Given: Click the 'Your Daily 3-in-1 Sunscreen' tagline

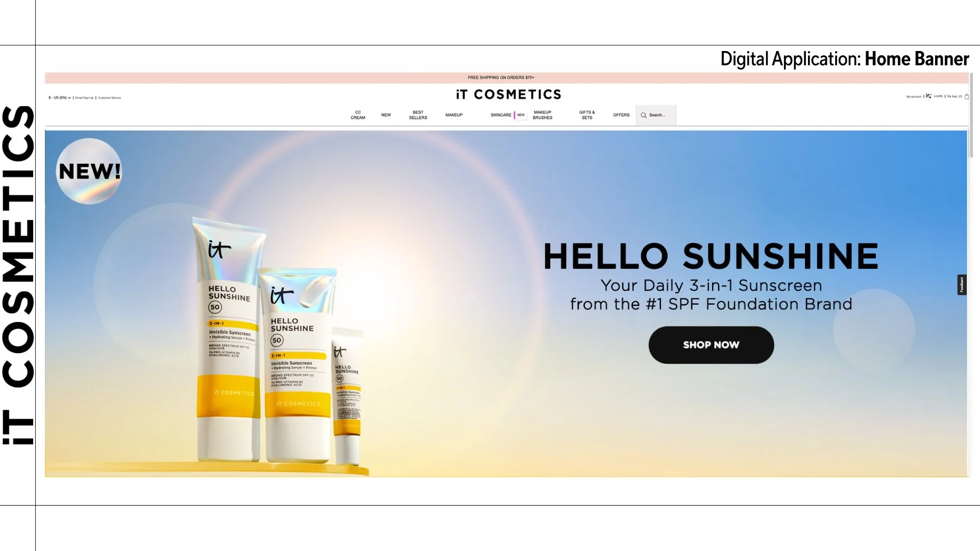Looking at the screenshot, I should (x=711, y=285).
